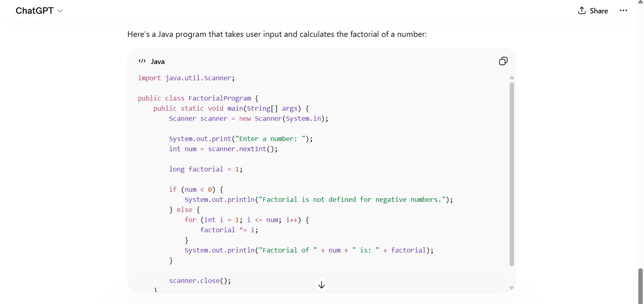Click the code block scrollbar down arrow
Screen dimensions: 644x304
tap(512, 288)
